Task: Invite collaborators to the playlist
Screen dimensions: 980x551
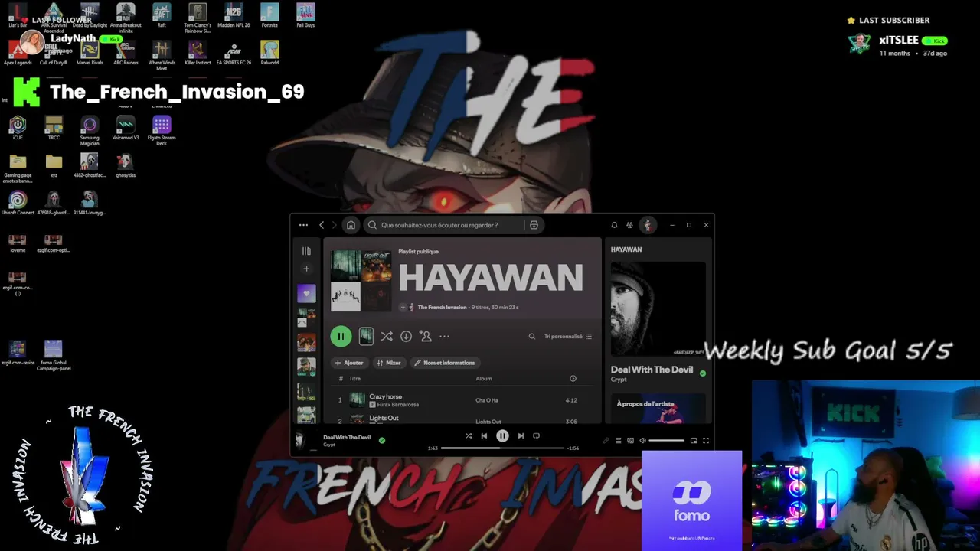Action: coord(426,336)
